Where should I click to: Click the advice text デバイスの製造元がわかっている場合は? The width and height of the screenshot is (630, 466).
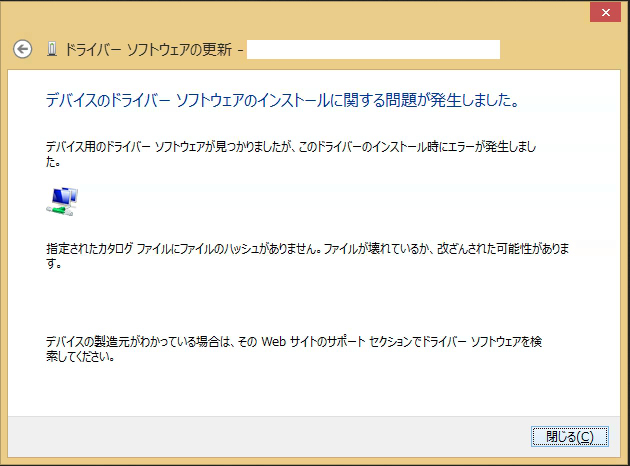tap(294, 349)
